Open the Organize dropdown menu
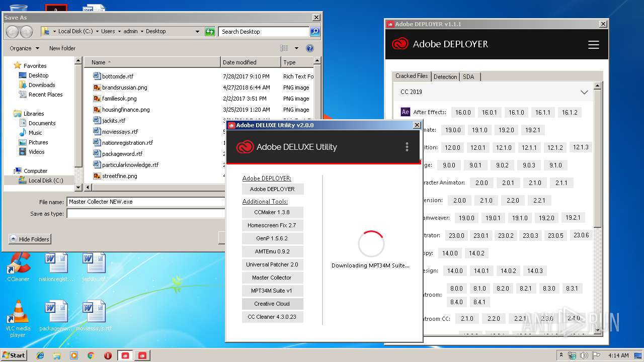The height and width of the screenshot is (362, 644). [x=24, y=48]
